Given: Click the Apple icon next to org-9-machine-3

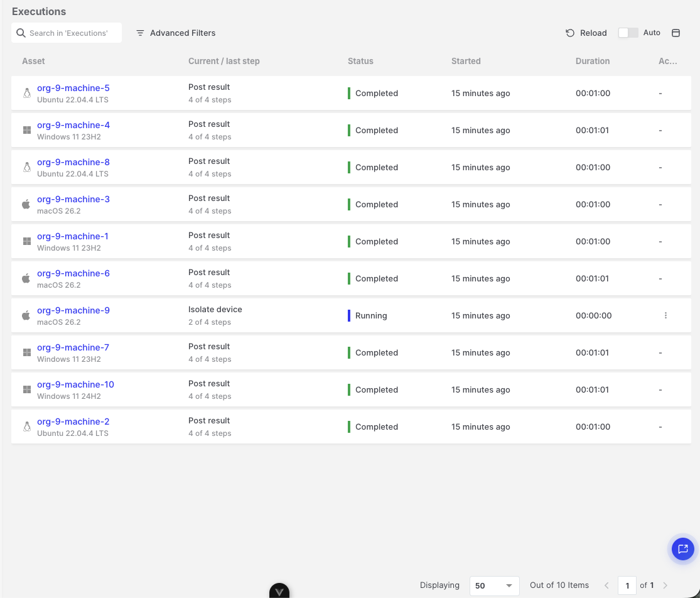Looking at the screenshot, I should point(26,204).
